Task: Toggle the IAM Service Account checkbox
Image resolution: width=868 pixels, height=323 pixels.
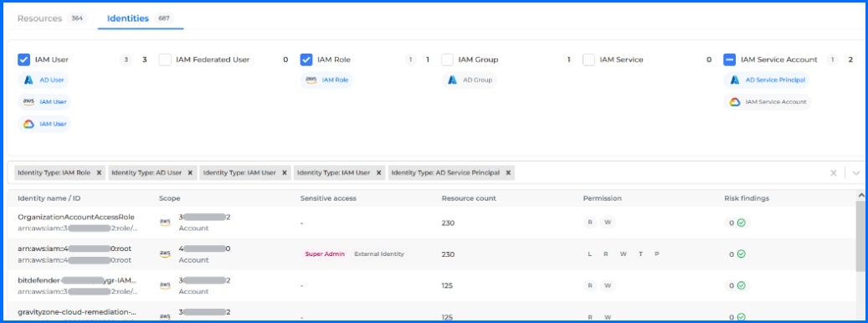Action: pos(730,59)
